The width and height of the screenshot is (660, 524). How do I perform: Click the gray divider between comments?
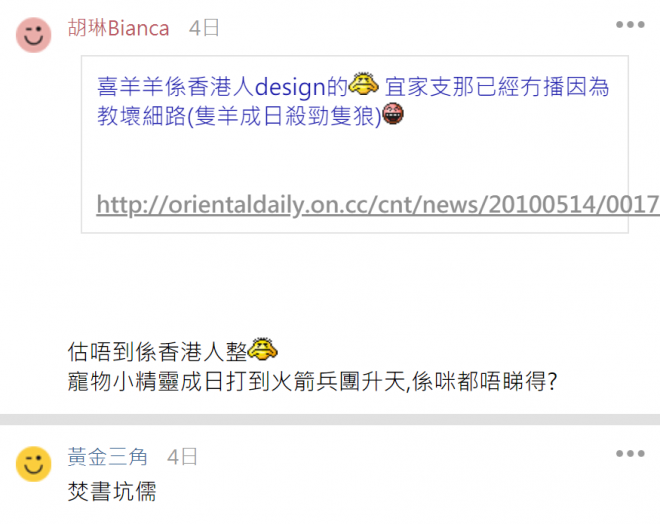(x=330, y=419)
